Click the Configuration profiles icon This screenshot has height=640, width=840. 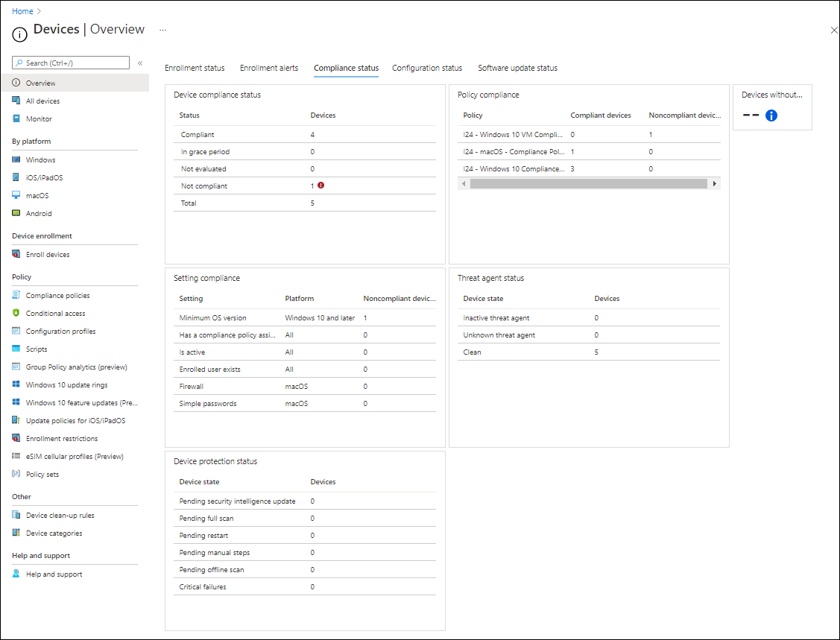[16, 331]
